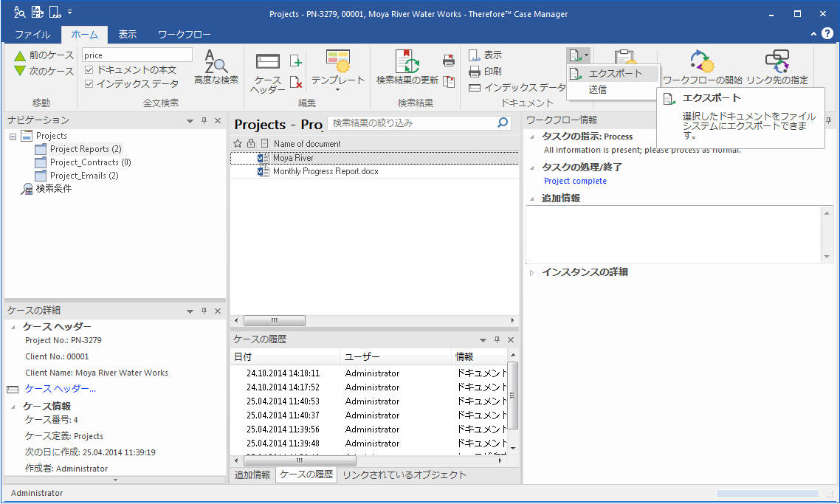Collapse the case header (ケースヘッダー) section

(x=13, y=327)
